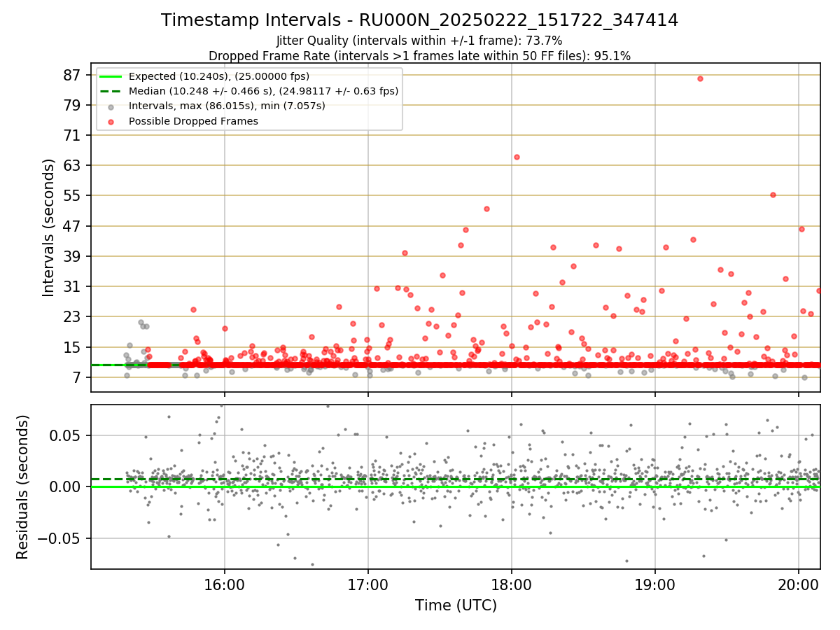This screenshot has height=630, width=840.
Task: Click the y-axis tick label 63
Action: click(72, 165)
